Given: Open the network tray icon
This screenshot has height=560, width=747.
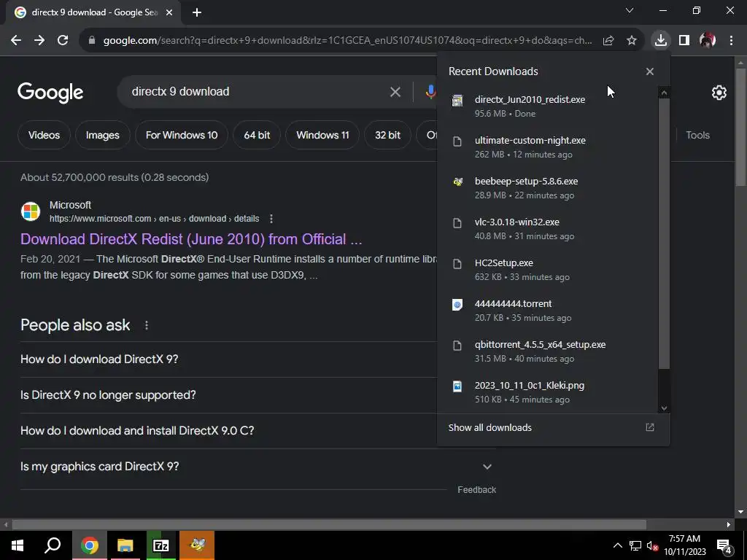Looking at the screenshot, I should click(635, 545).
